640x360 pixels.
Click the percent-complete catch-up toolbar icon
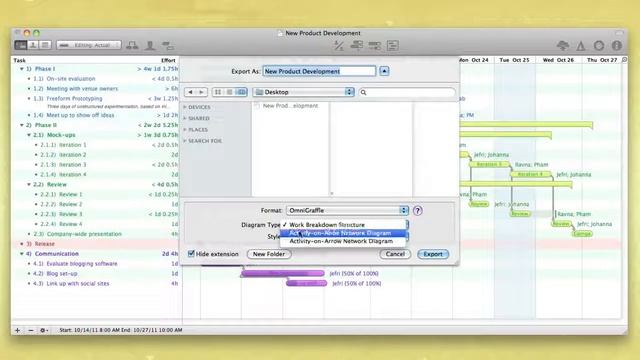tap(339, 46)
